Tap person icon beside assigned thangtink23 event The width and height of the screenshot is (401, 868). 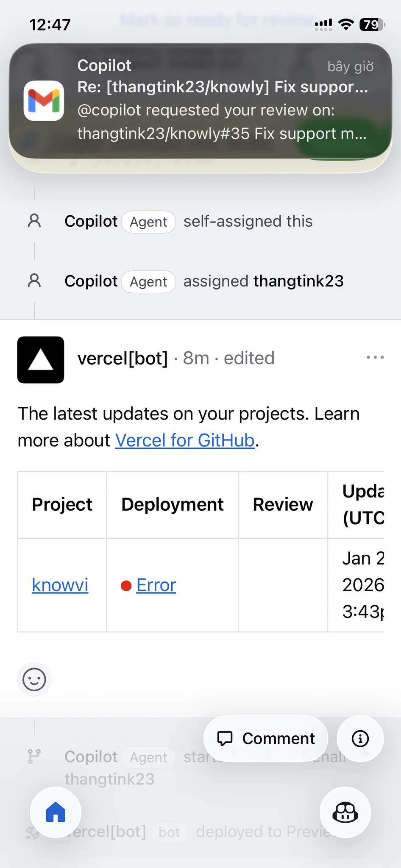click(34, 281)
